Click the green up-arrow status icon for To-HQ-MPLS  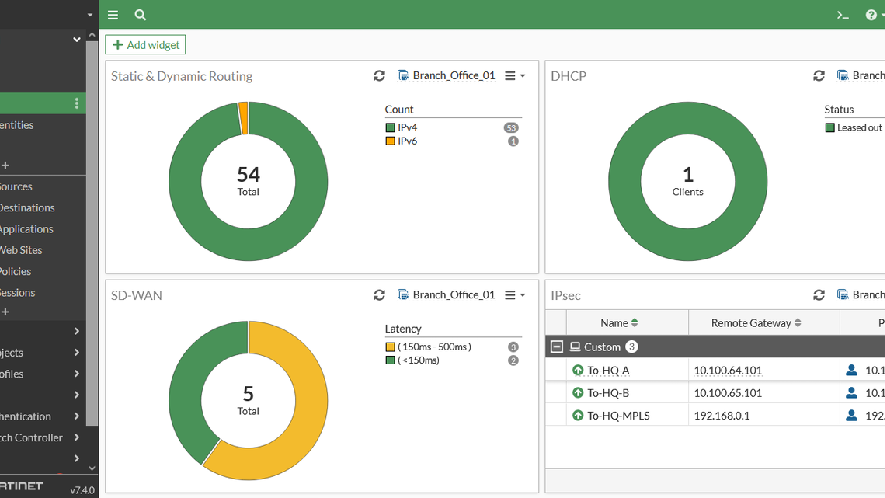[577, 416]
